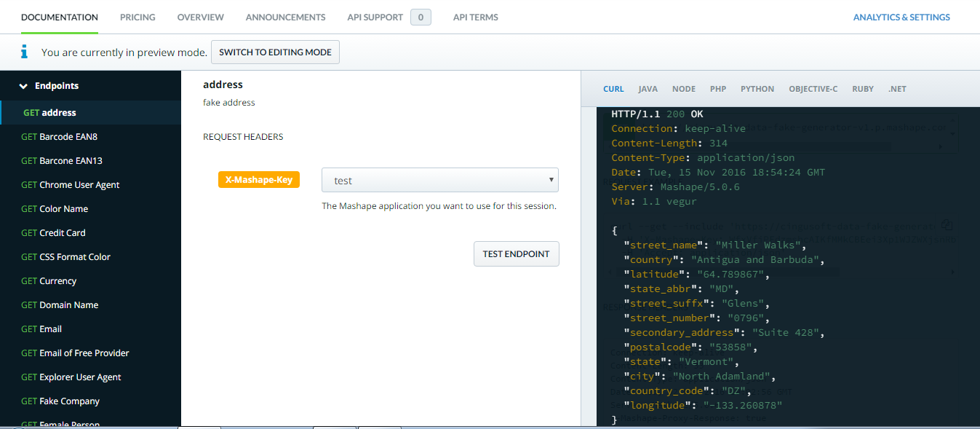Click the X-Mashape-Key header badge
This screenshot has width=980, height=429.
point(258,178)
